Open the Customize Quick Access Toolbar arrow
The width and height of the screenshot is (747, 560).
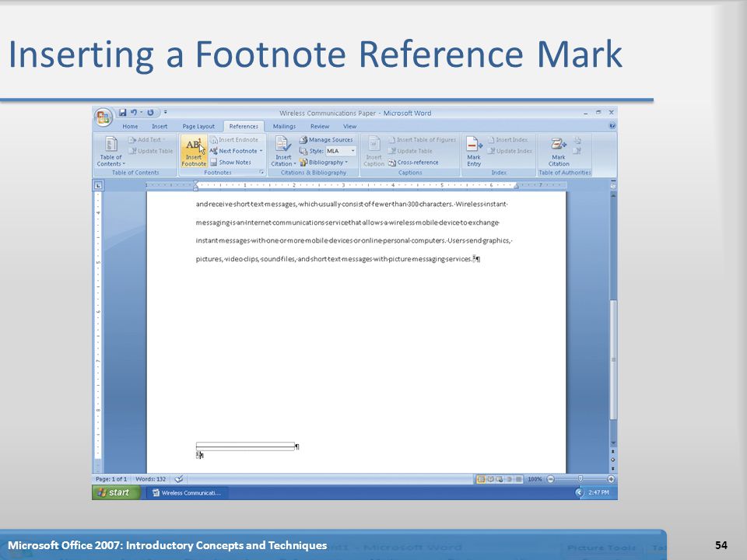click(x=165, y=112)
